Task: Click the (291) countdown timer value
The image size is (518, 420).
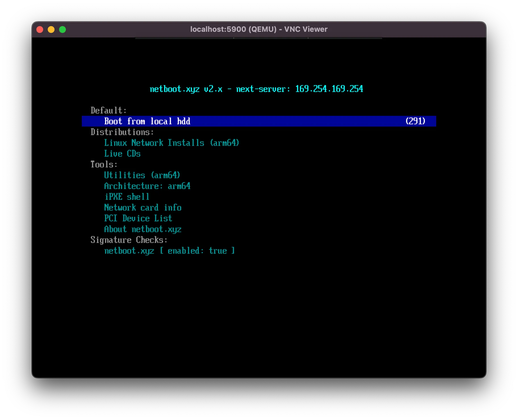Action: (x=415, y=121)
